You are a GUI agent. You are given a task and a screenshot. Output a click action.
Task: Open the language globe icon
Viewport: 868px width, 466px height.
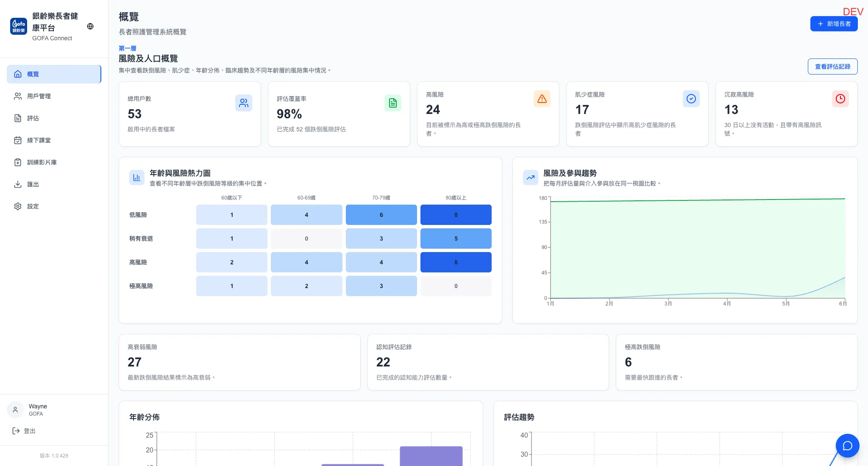90,26
